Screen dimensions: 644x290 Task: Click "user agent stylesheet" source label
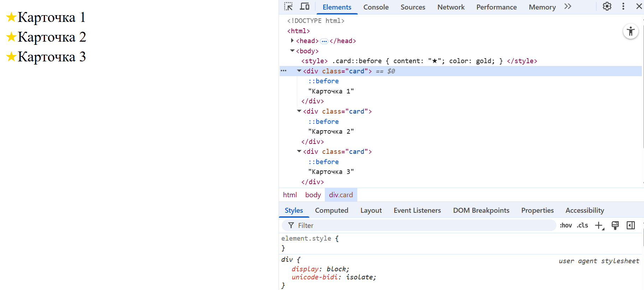coord(599,261)
